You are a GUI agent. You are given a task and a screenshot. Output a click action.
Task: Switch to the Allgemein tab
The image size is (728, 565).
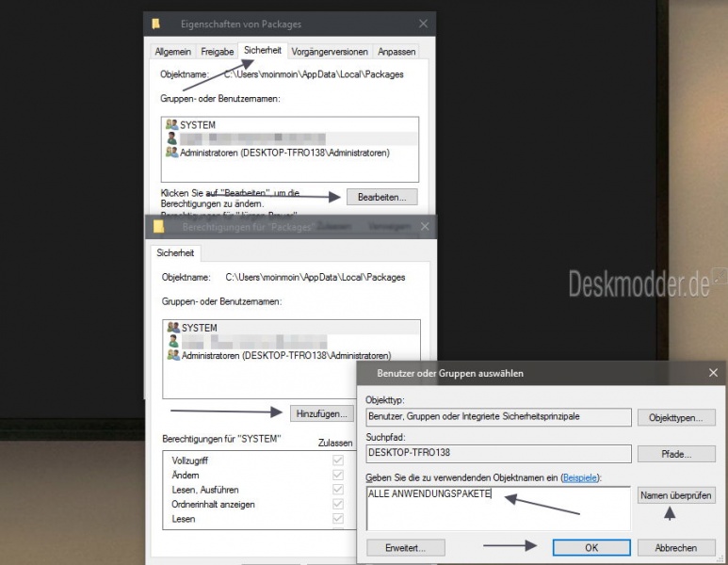pyautogui.click(x=172, y=52)
